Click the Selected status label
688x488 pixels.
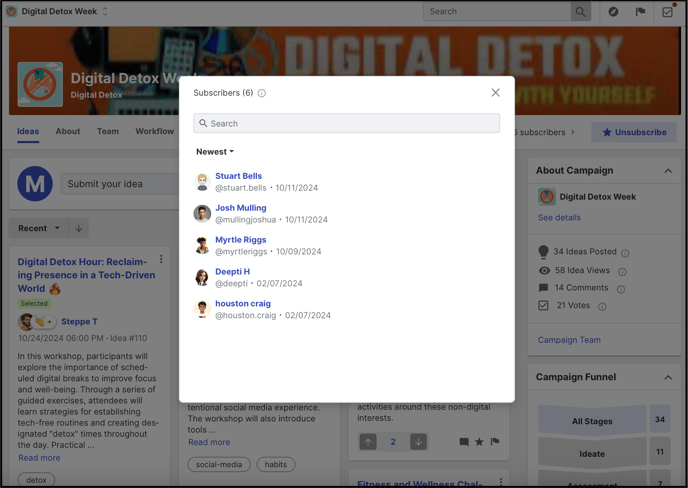34,303
